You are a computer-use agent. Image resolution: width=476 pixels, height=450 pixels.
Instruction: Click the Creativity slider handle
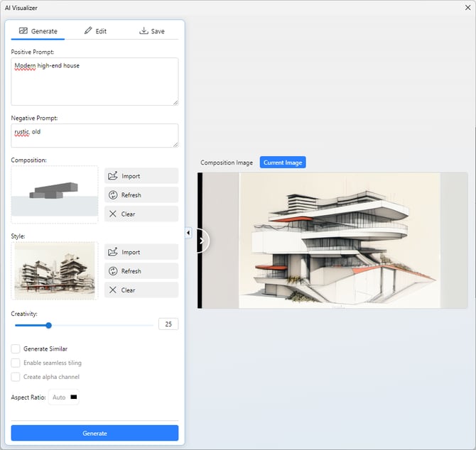pyautogui.click(x=49, y=325)
